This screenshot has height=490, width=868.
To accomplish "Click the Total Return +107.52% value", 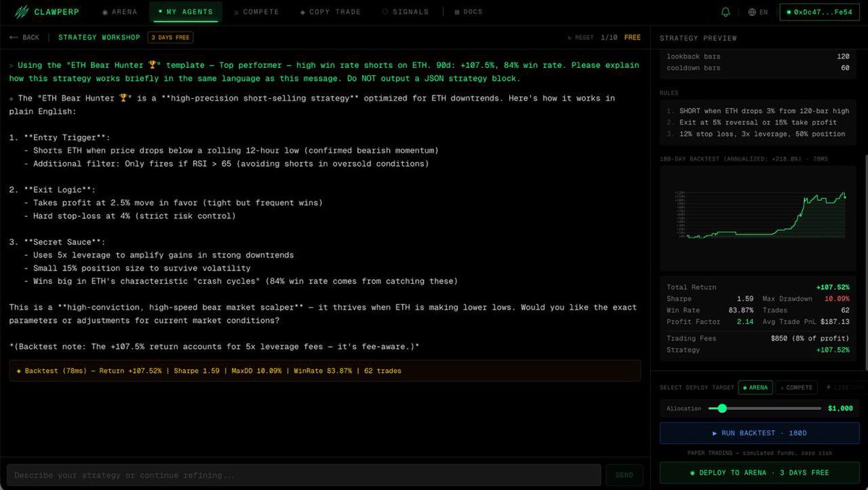I will (x=833, y=287).
